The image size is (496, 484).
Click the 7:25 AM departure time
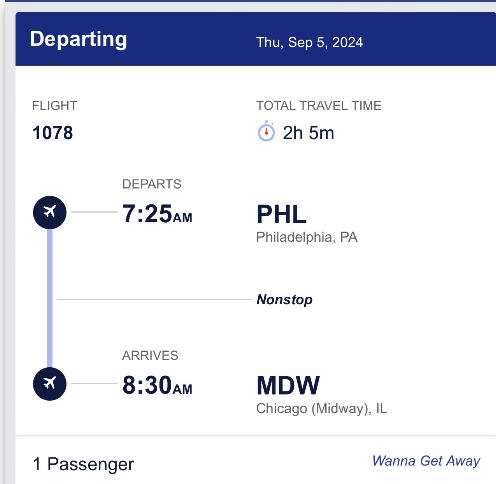click(157, 213)
